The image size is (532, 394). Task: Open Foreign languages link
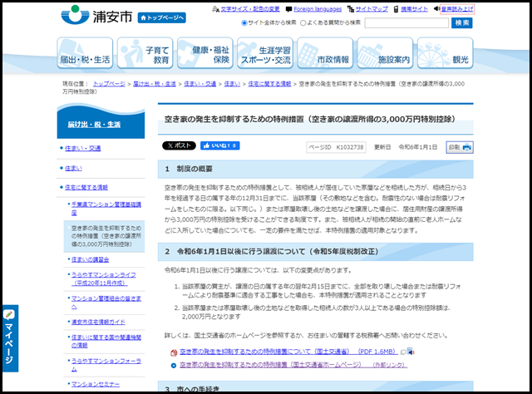(318, 9)
